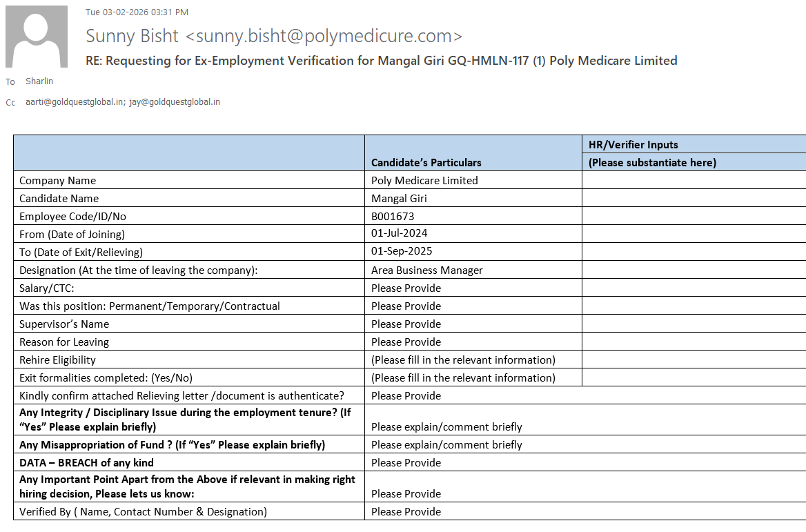
Task: Click the Candidate's Particulars column header
Action: (x=426, y=163)
